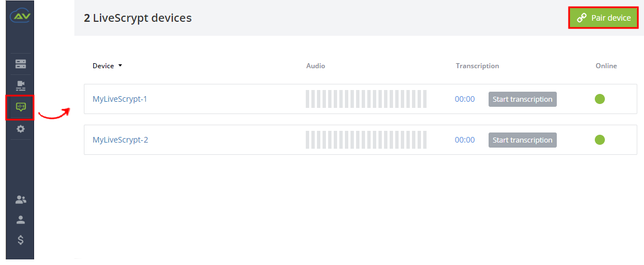This screenshot has width=644, height=265.
Task: Sort by the Device column arrow
Action: [120, 66]
